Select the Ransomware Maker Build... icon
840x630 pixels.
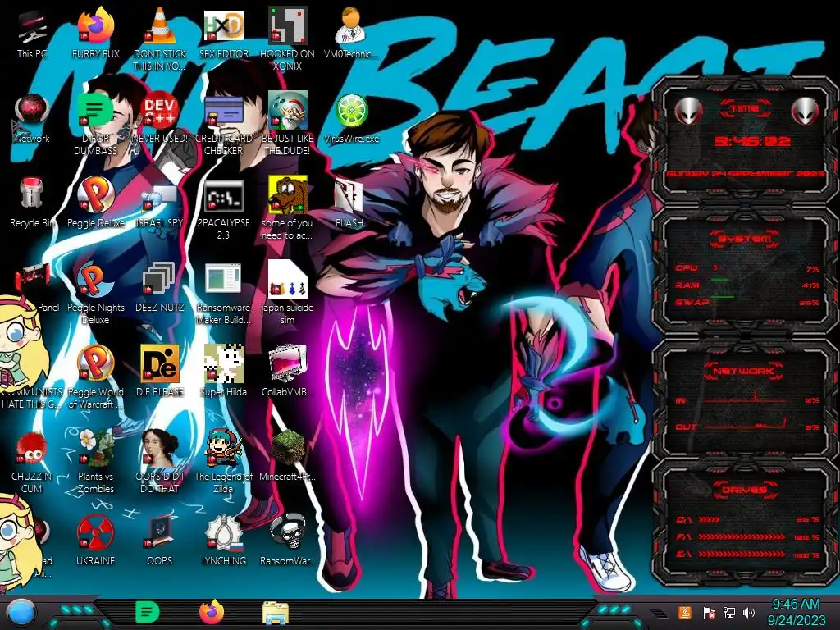[x=223, y=294]
